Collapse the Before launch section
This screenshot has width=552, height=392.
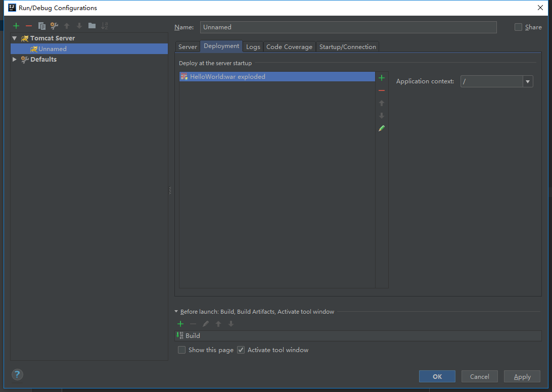pyautogui.click(x=176, y=311)
